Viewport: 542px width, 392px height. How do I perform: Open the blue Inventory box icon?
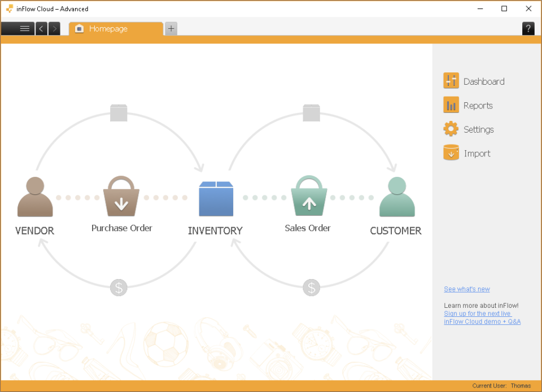tap(216, 199)
